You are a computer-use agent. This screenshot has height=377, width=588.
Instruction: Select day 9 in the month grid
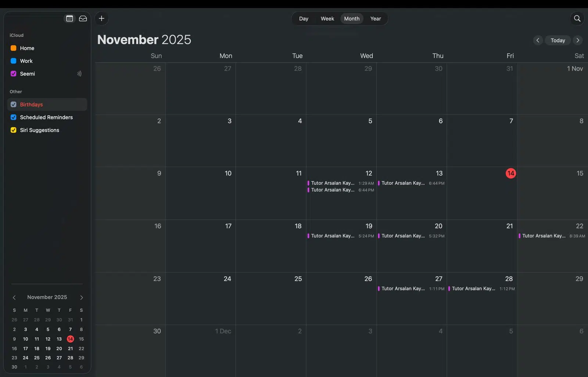130,194
